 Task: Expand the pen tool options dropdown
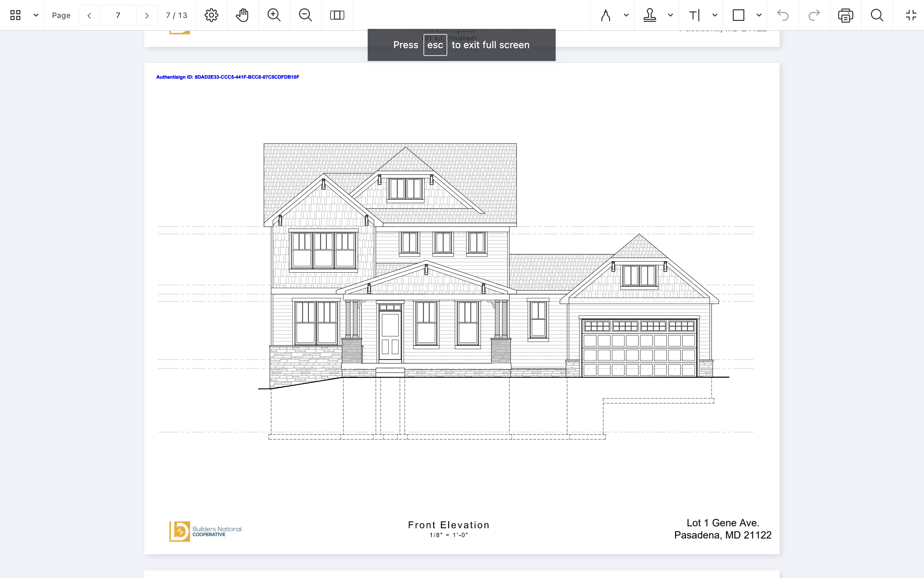626,15
